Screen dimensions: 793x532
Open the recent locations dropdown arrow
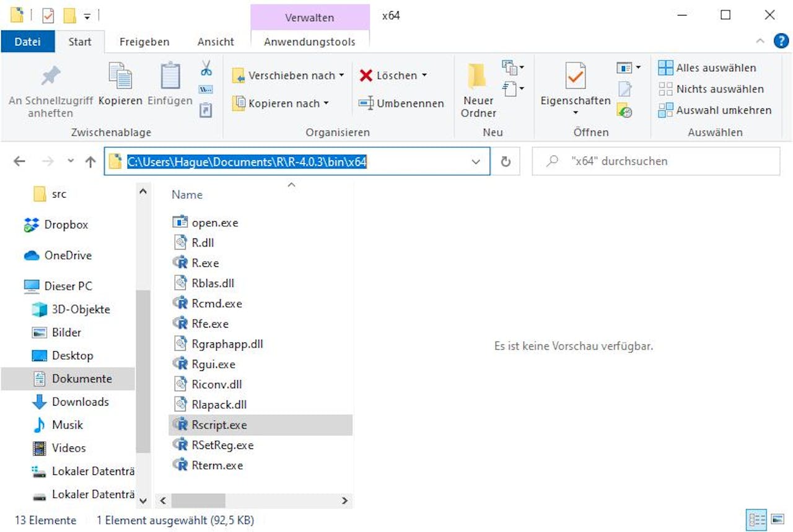71,162
